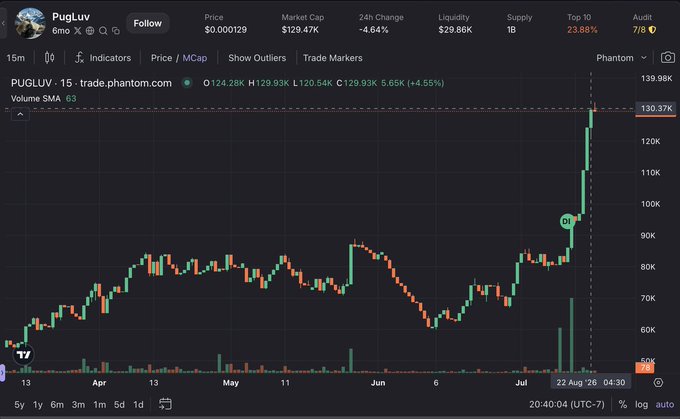Open chart settings target icon at the axis corner
680x419 pixels.
pos(658,383)
